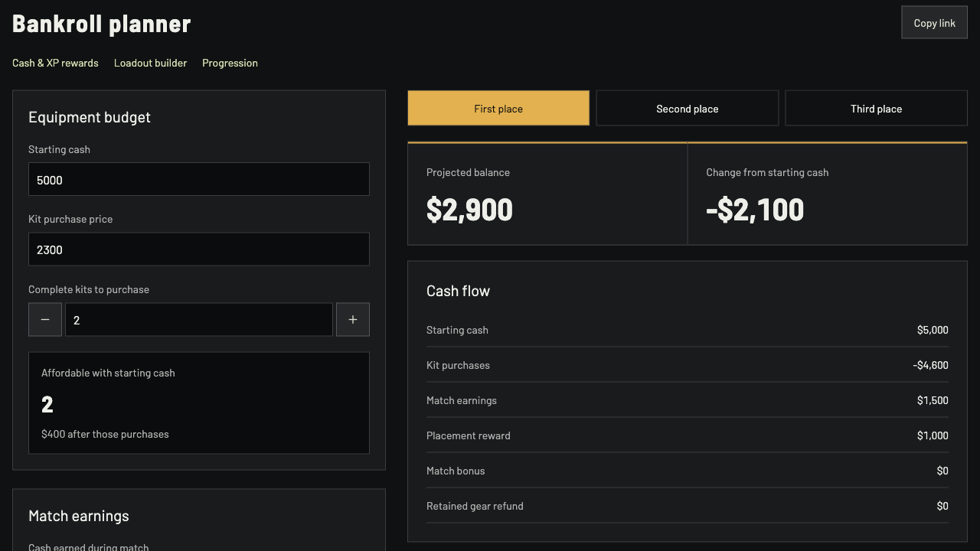Click the -$2,100 change from starting cash
980x551 pixels.
click(755, 210)
